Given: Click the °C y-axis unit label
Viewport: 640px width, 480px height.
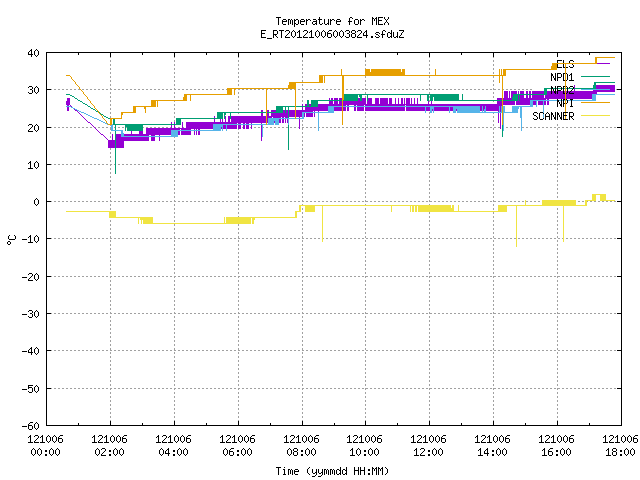Looking at the screenshot, I should [x=12, y=240].
